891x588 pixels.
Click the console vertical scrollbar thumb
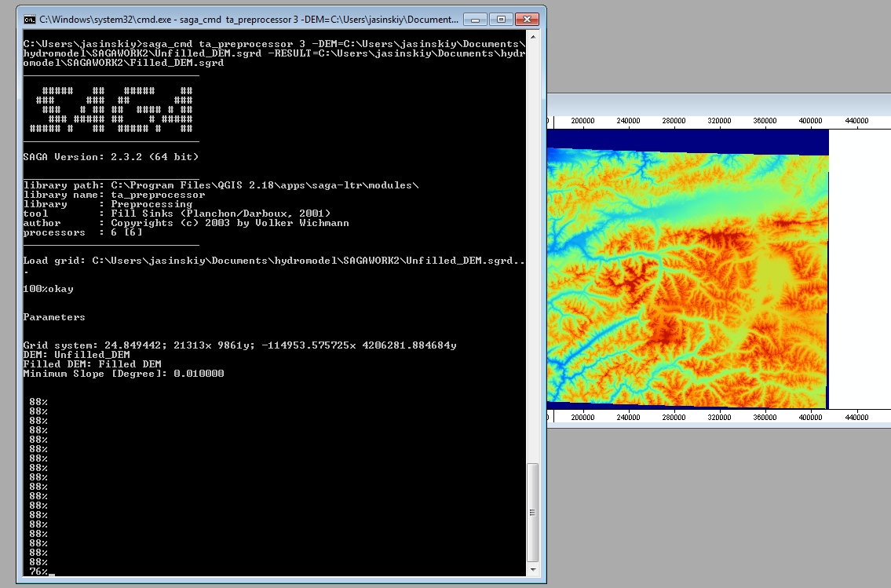click(532, 513)
